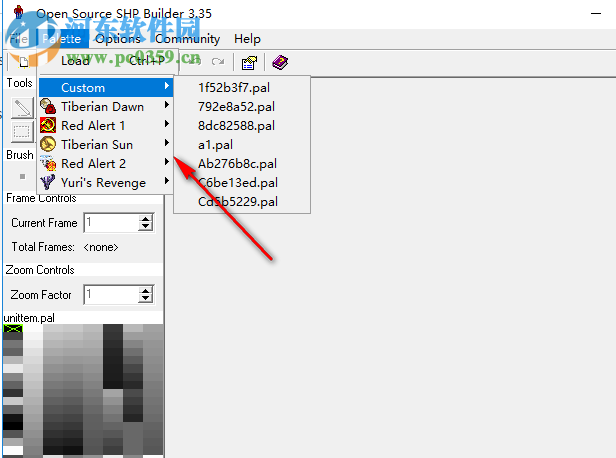Decrease Zoom Factor with down arrow
The height and width of the screenshot is (458, 616).
coord(146,299)
